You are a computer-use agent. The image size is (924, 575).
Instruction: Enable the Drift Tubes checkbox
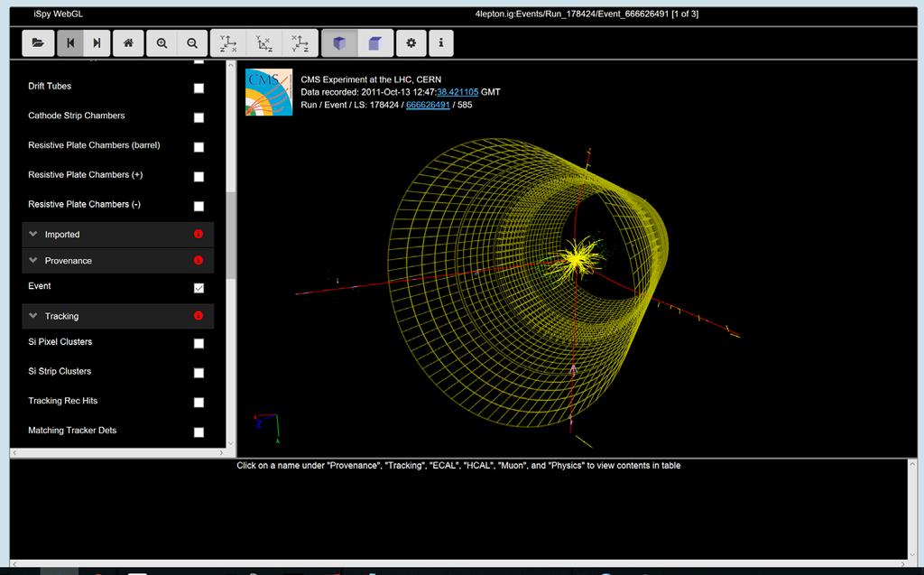[199, 88]
